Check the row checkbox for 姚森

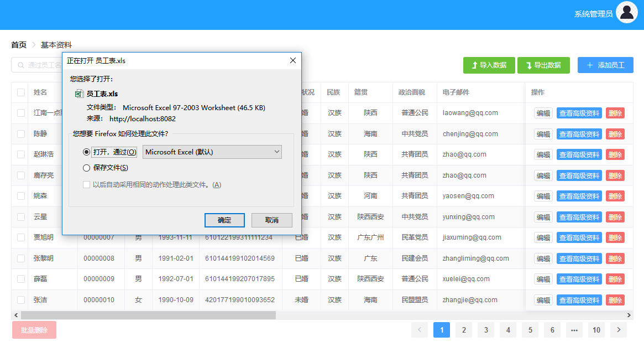coord(21,196)
